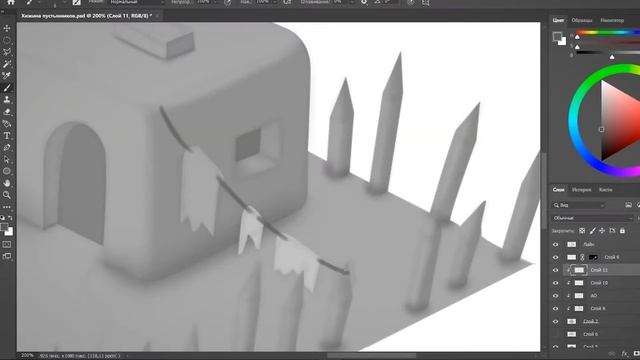Switch to the История tab
The image size is (640, 360).
click(x=581, y=190)
